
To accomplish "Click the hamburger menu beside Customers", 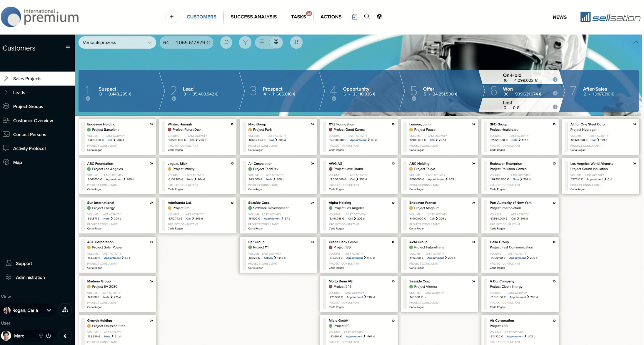I will tap(68, 48).
